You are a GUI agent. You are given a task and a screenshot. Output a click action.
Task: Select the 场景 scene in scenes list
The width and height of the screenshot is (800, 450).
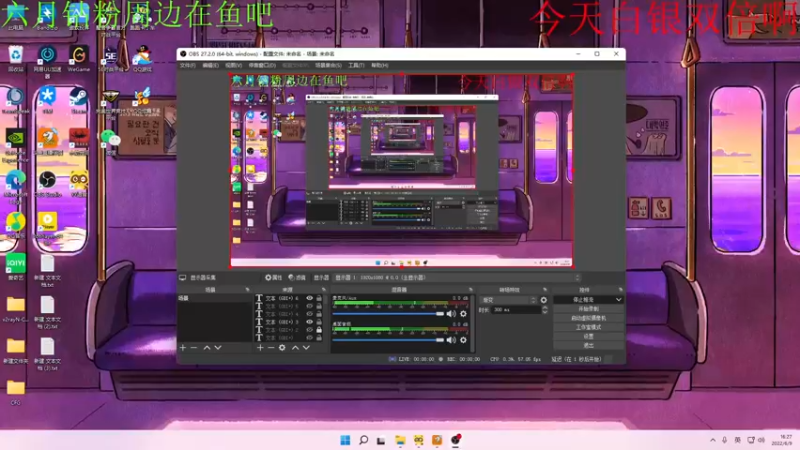tap(215, 298)
